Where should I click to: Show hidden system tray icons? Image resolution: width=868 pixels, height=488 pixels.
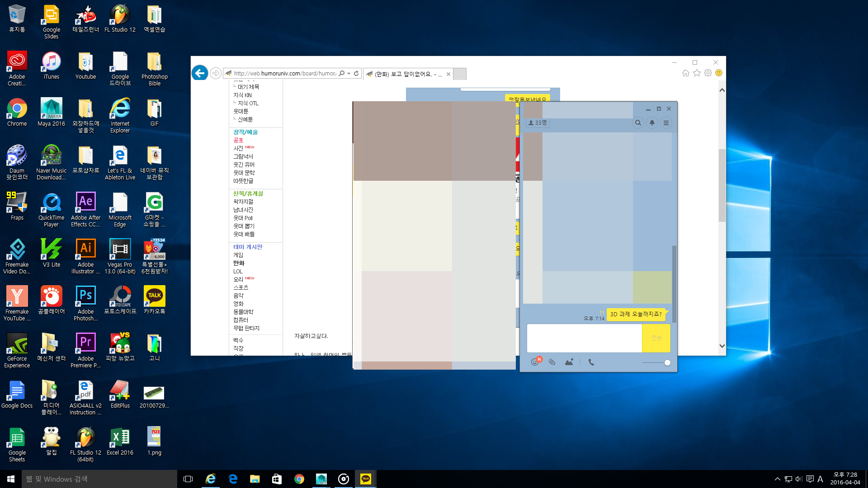click(x=777, y=479)
